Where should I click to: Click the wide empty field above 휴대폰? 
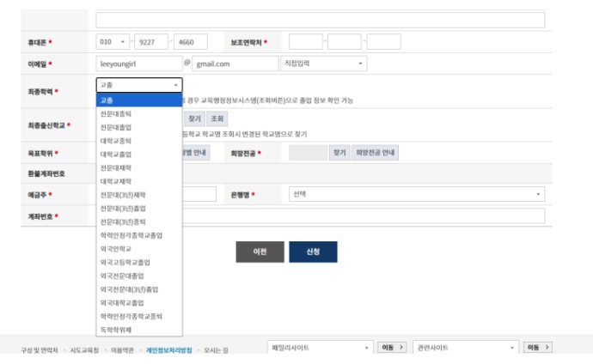coord(321,20)
